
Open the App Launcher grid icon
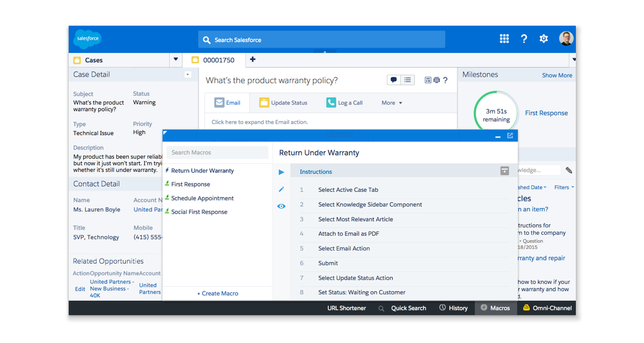pos(504,39)
